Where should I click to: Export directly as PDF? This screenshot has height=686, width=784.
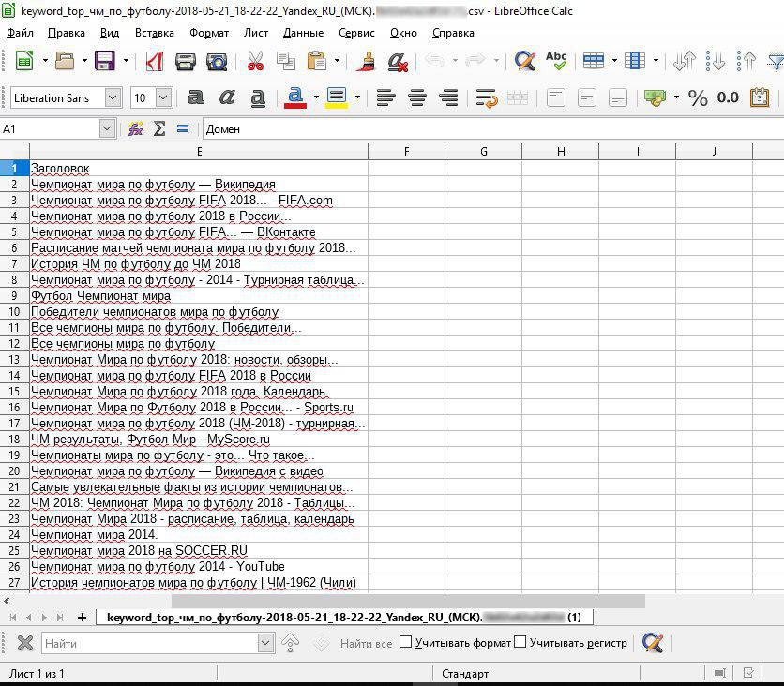click(x=155, y=62)
